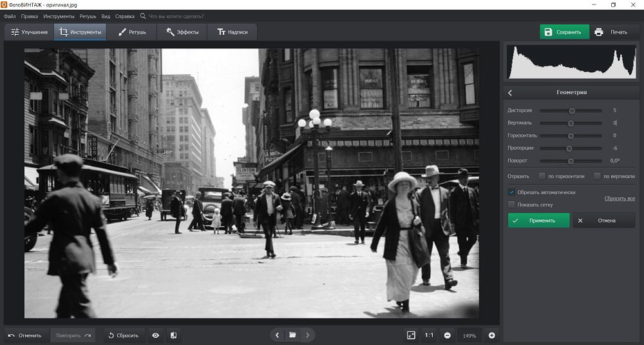
Task: Click the fit-to-screen icon
Action: [411, 335]
